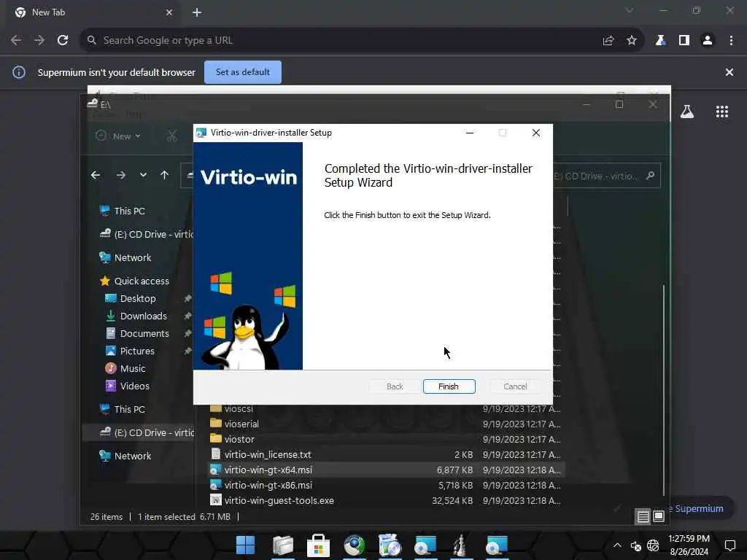The height and width of the screenshot is (560, 747).
Task: Select first This PC in Explorer sidebar
Action: (x=123, y=211)
